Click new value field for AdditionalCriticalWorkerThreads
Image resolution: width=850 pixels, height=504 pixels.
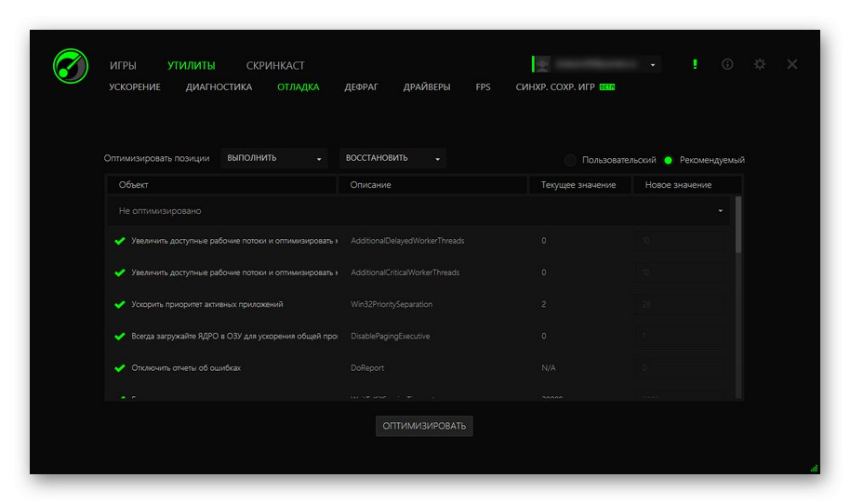(680, 272)
